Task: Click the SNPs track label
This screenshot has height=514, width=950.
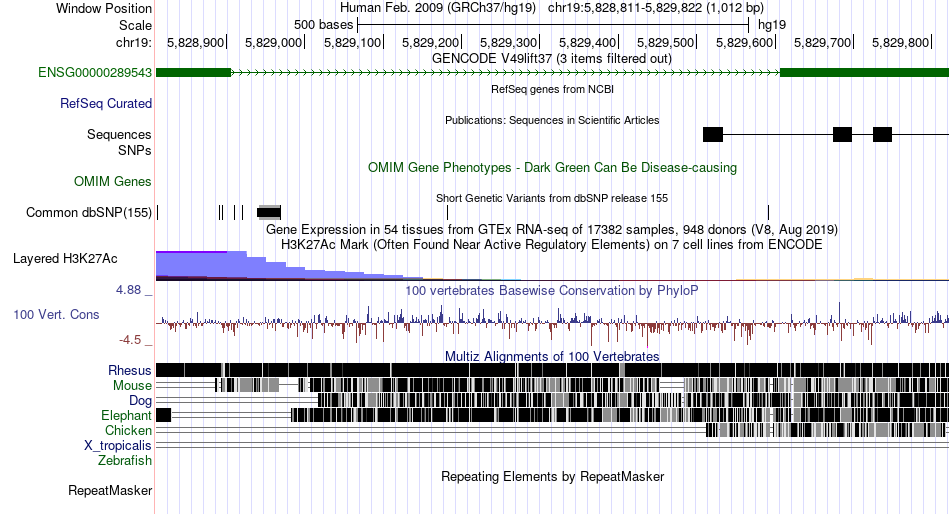Action: [x=135, y=150]
